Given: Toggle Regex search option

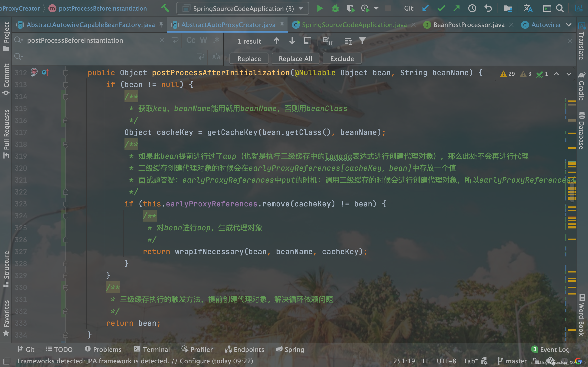Looking at the screenshot, I should pyautogui.click(x=216, y=40).
